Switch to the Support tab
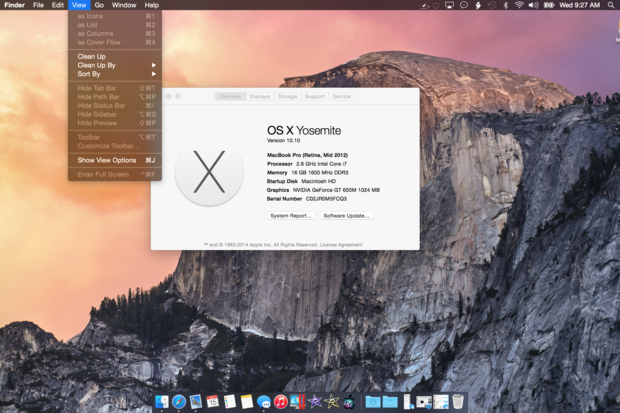Image resolution: width=620 pixels, height=413 pixels. click(315, 96)
